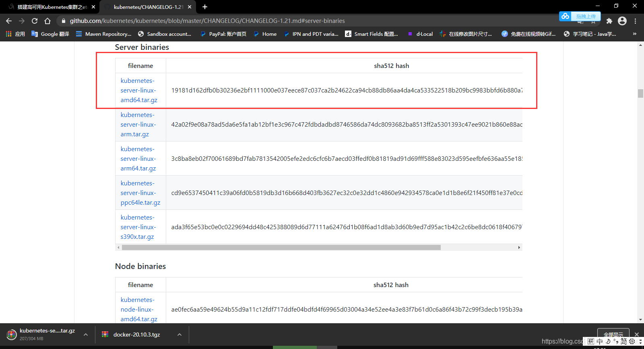Open the IME settings gear icon
Image resolution: width=644 pixels, height=349 pixels.
[x=632, y=341]
